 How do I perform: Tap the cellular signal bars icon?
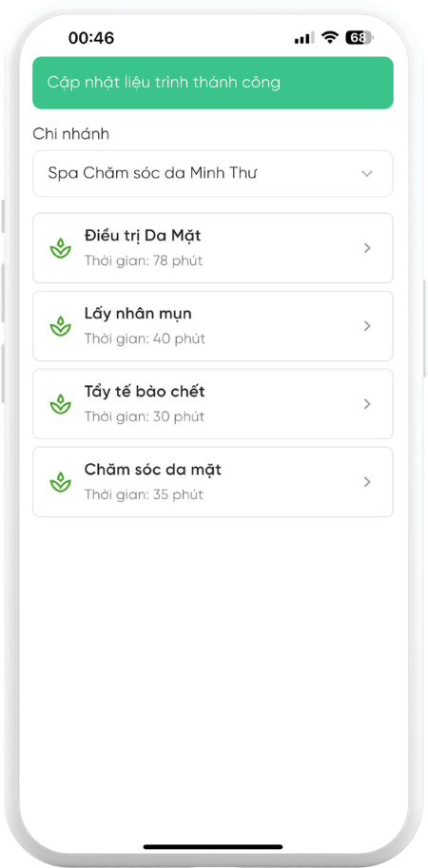pos(304,38)
